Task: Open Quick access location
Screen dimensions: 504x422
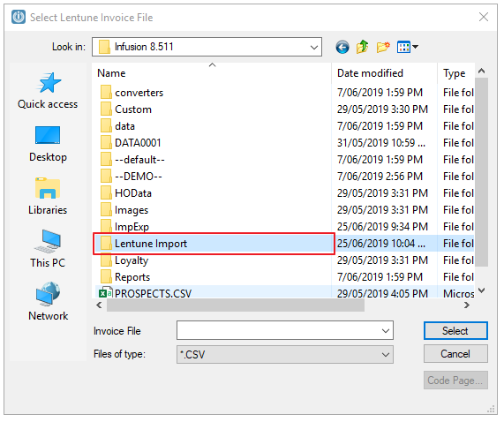Action: [48, 91]
